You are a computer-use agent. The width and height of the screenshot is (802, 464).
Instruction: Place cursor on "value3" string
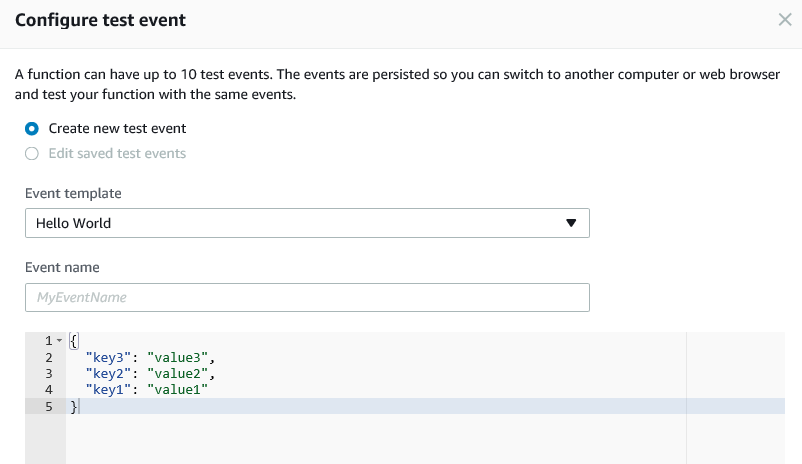tap(180, 357)
